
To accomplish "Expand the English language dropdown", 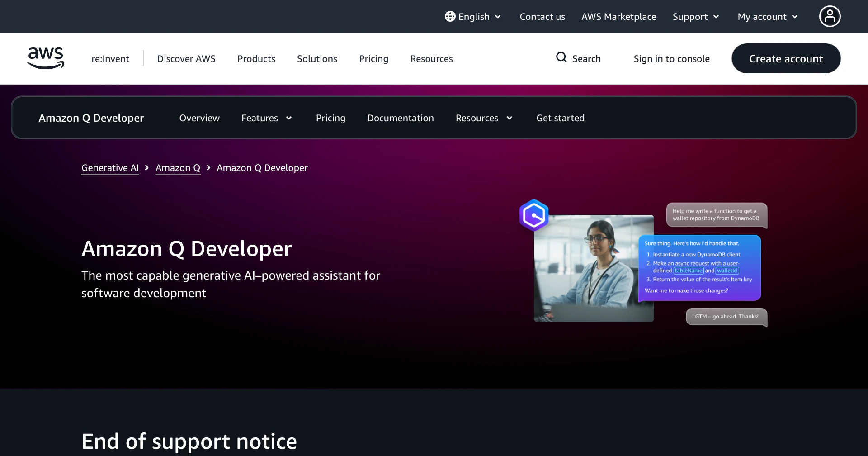I will coord(473,17).
